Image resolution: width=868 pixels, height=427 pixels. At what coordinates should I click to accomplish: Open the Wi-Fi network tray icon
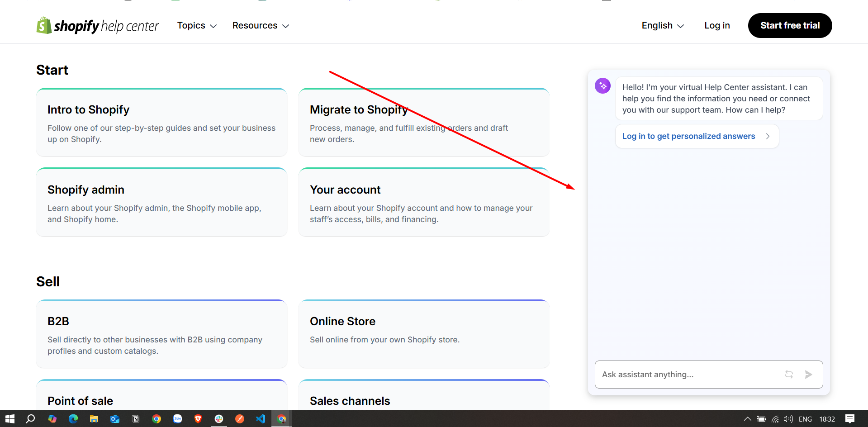click(775, 419)
